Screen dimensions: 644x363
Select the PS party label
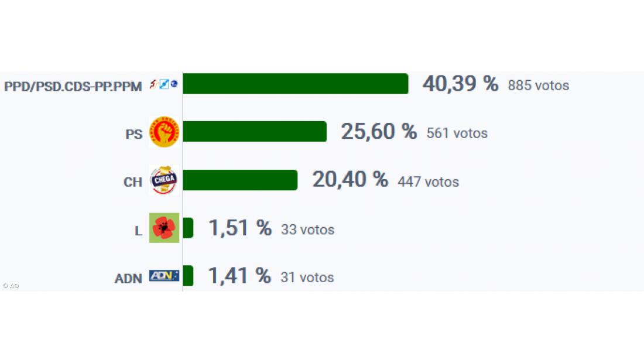(134, 134)
